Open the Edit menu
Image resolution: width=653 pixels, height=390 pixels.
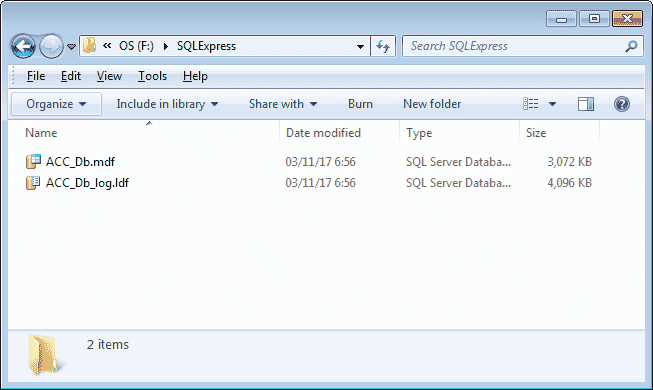(71, 76)
